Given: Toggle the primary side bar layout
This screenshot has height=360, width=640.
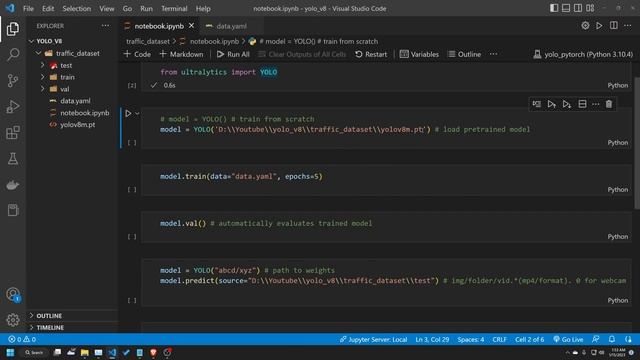Looking at the screenshot, I should pyautogui.click(x=554, y=8).
